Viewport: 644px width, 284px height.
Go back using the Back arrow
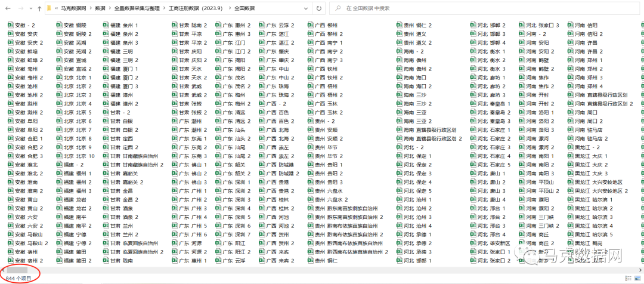click(8, 8)
